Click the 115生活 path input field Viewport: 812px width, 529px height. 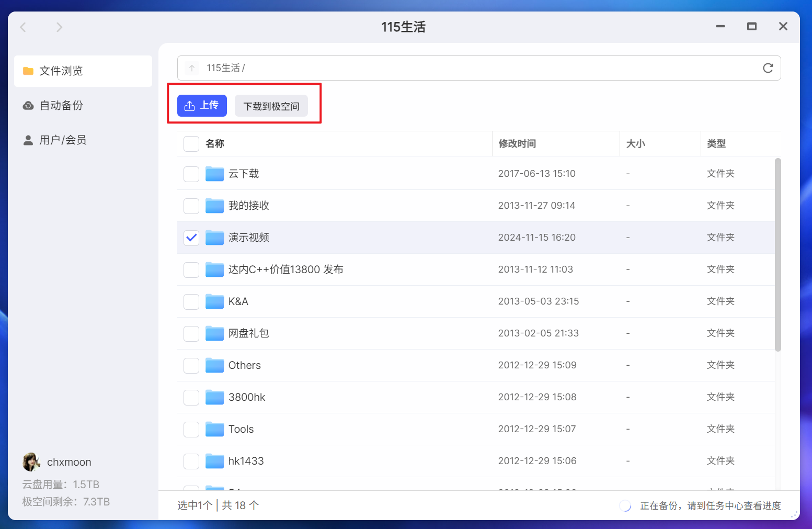click(479, 68)
